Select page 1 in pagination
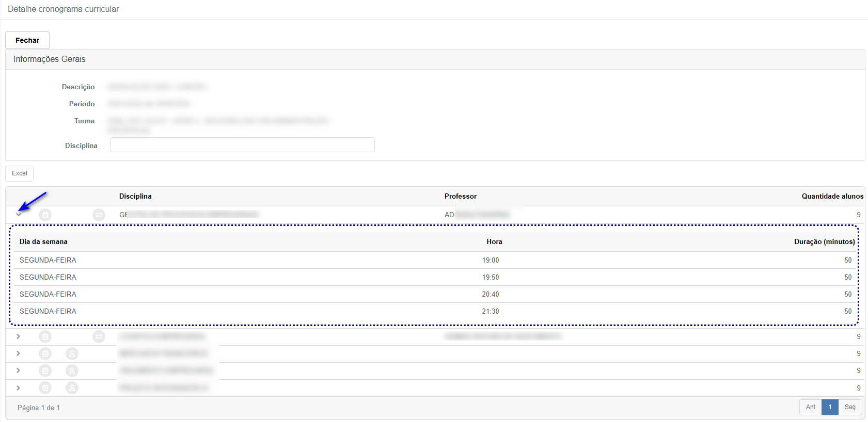Screen dimensions: 868x422 tap(830, 407)
